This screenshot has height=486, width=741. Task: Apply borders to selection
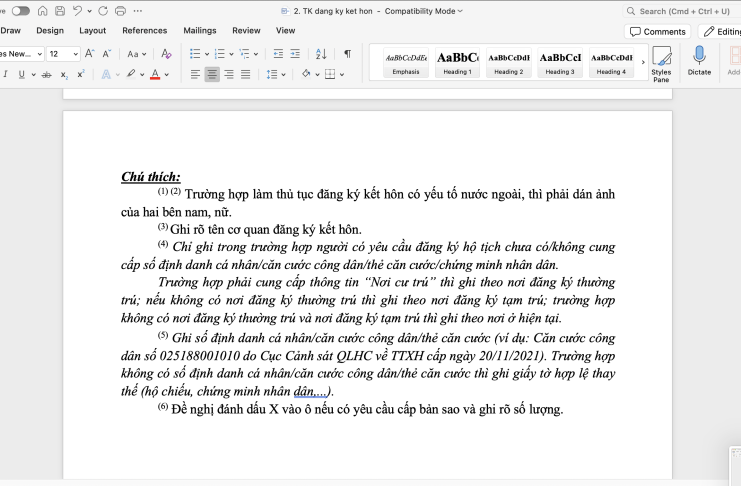tap(330, 74)
